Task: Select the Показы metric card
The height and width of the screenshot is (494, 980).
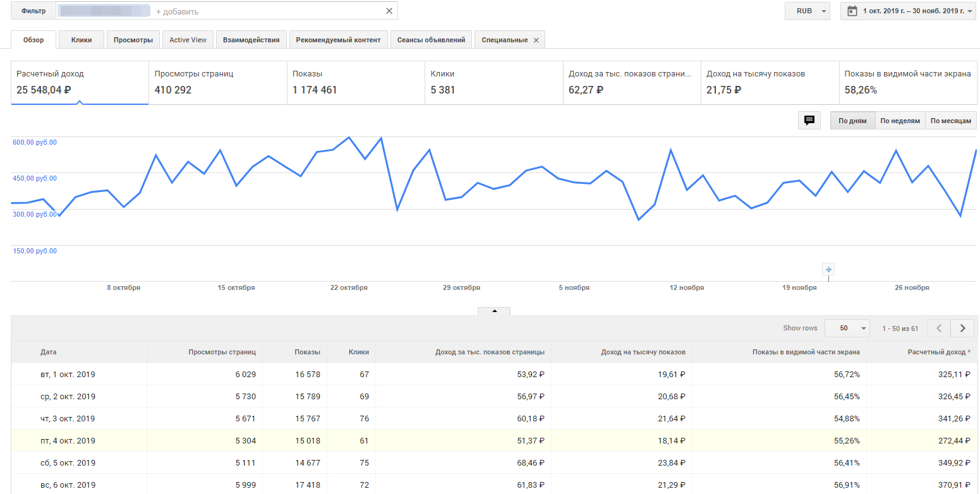Action: click(x=355, y=82)
